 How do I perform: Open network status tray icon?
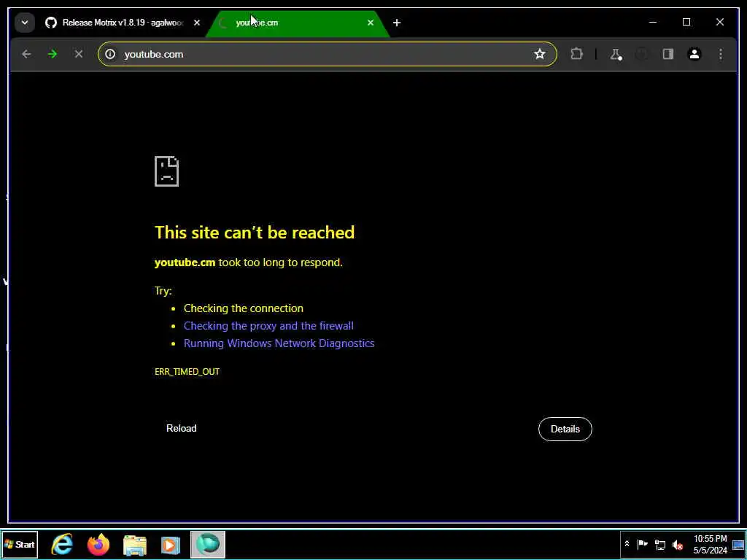(x=659, y=544)
